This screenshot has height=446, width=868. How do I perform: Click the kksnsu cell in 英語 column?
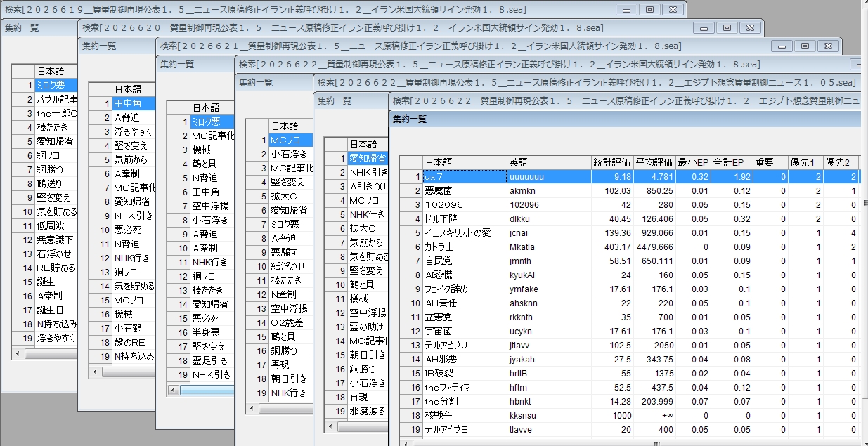[549, 414]
